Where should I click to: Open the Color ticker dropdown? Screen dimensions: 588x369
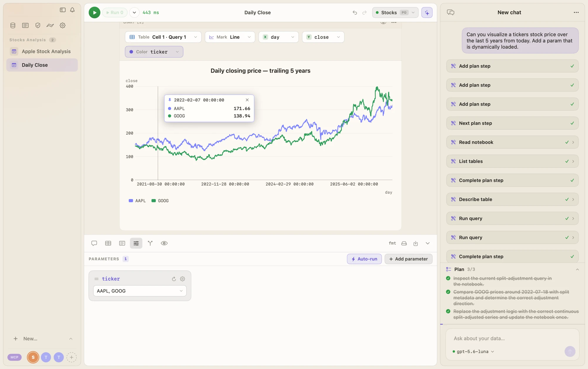154,52
